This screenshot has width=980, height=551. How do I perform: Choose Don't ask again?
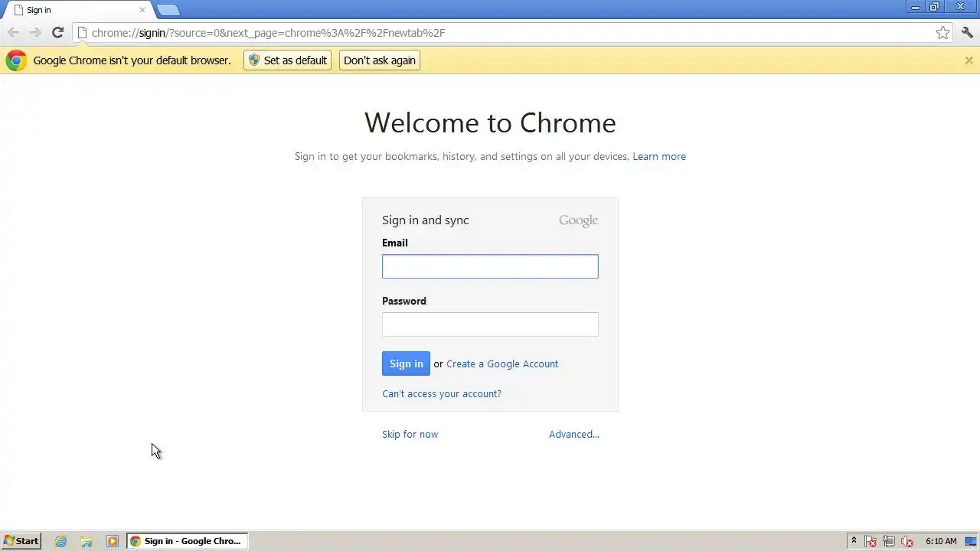379,60
